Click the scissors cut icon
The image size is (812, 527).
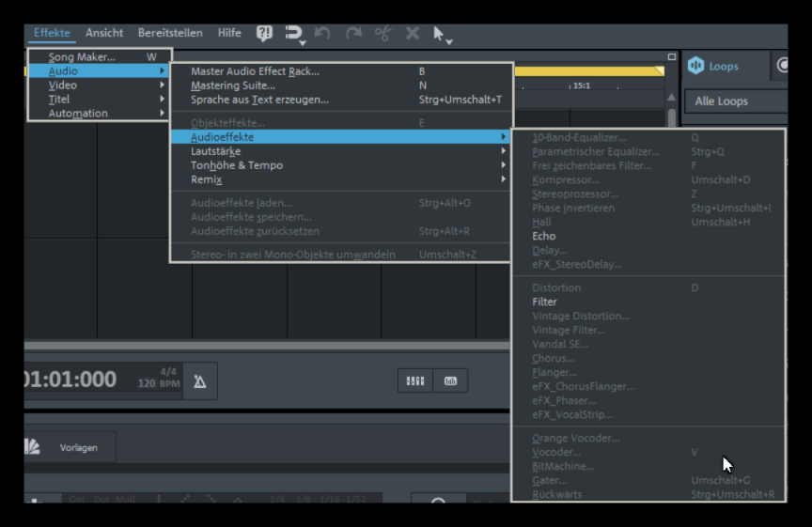(383, 33)
